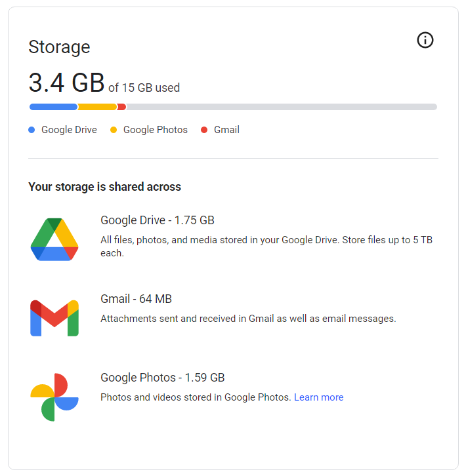Click the Gmail attachments description text

point(248,319)
